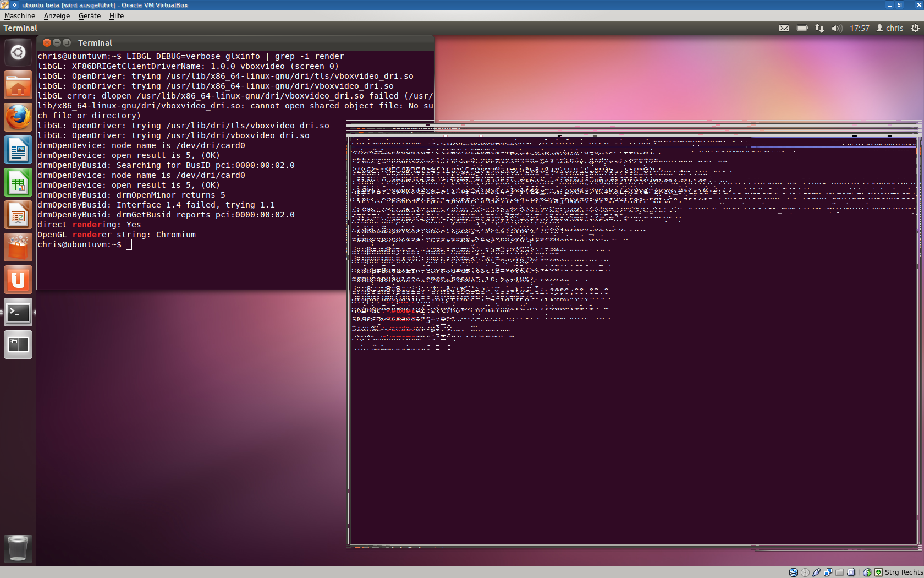Viewport: 924px width, 578px height.
Task: Open the Maschine menu
Action: point(20,16)
